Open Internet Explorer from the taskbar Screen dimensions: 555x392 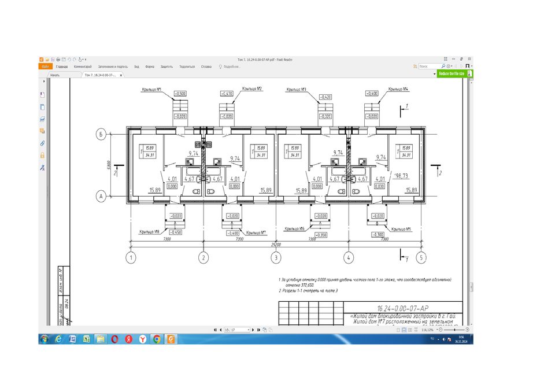click(x=58, y=339)
